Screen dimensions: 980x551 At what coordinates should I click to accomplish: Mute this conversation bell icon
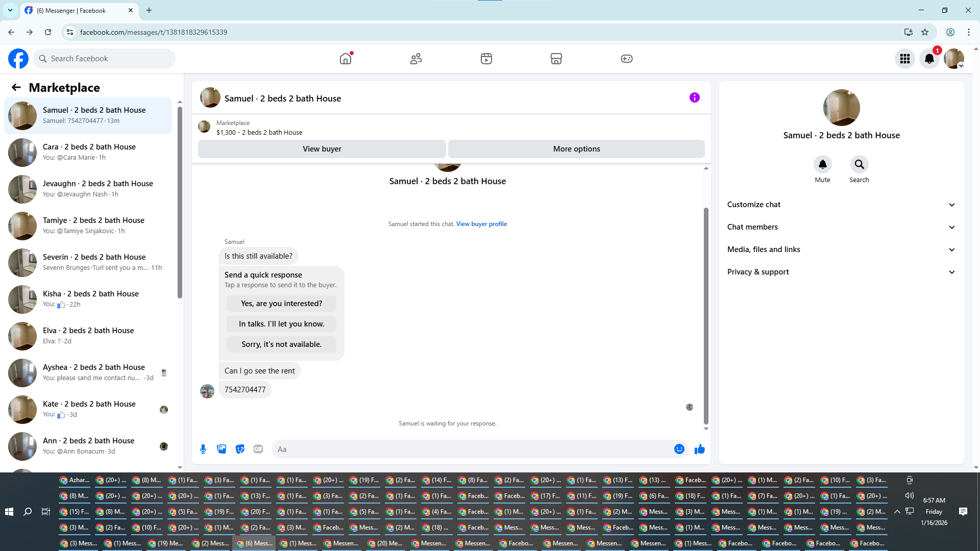(822, 164)
